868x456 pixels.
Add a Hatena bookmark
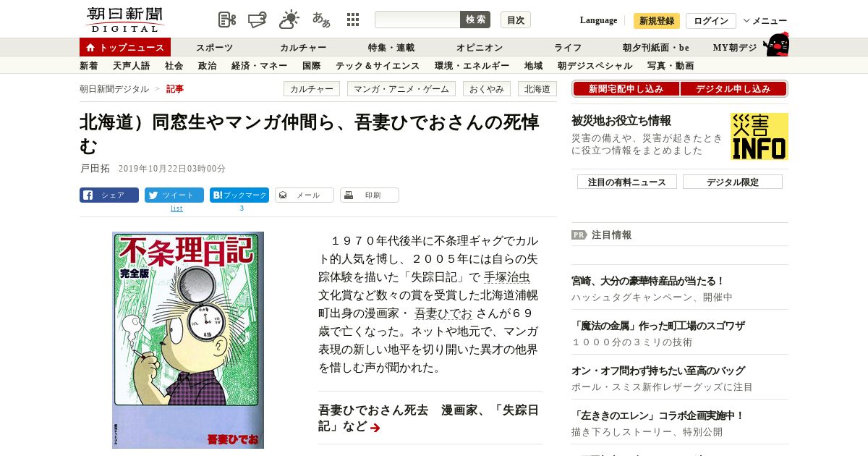tap(239, 195)
